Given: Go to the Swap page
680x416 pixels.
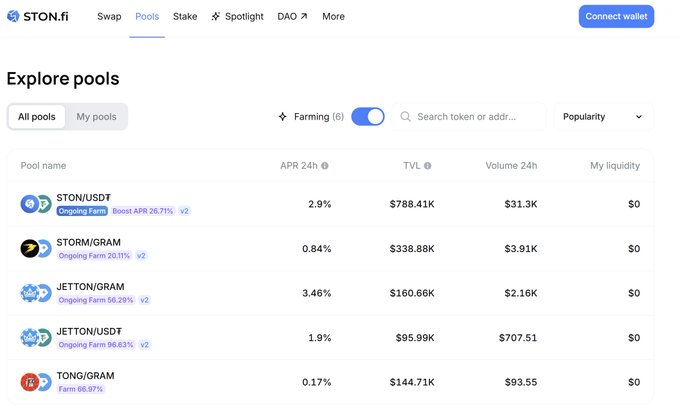Looking at the screenshot, I should tap(109, 16).
